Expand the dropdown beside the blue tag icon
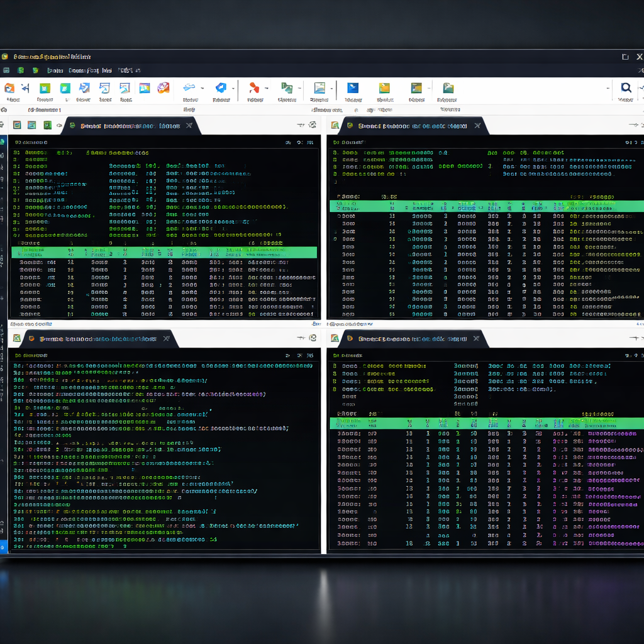644x644 pixels. click(233, 89)
